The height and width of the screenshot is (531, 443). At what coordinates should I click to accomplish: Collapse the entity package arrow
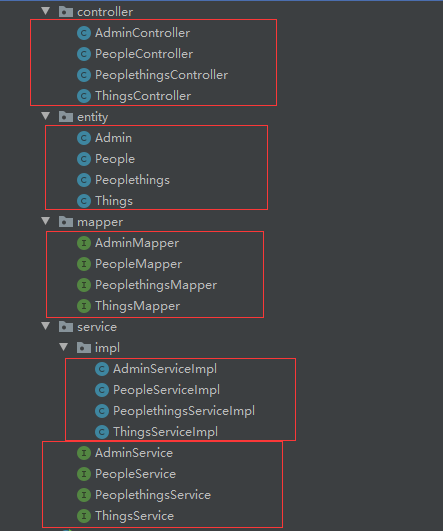point(45,116)
